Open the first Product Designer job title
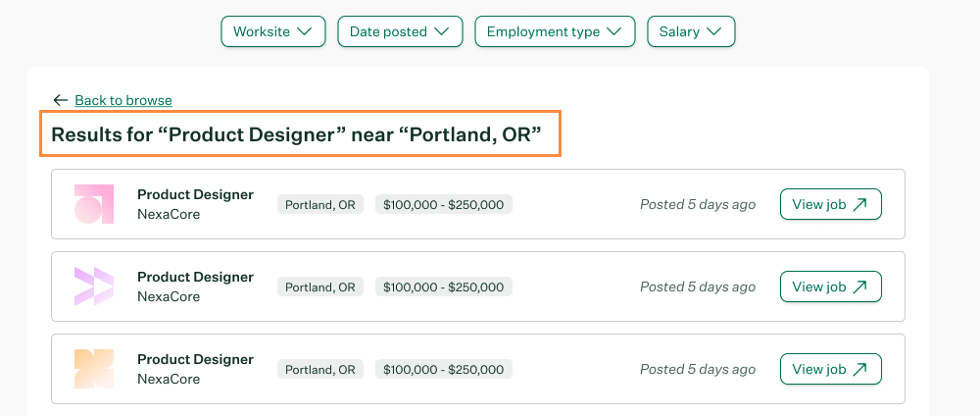Screen dimensions: 980x416 click(x=196, y=194)
